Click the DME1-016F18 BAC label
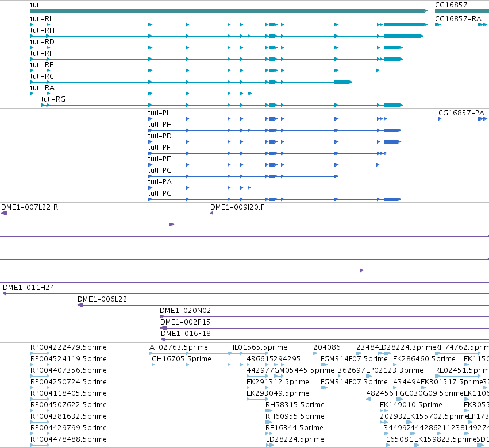 tap(186, 334)
